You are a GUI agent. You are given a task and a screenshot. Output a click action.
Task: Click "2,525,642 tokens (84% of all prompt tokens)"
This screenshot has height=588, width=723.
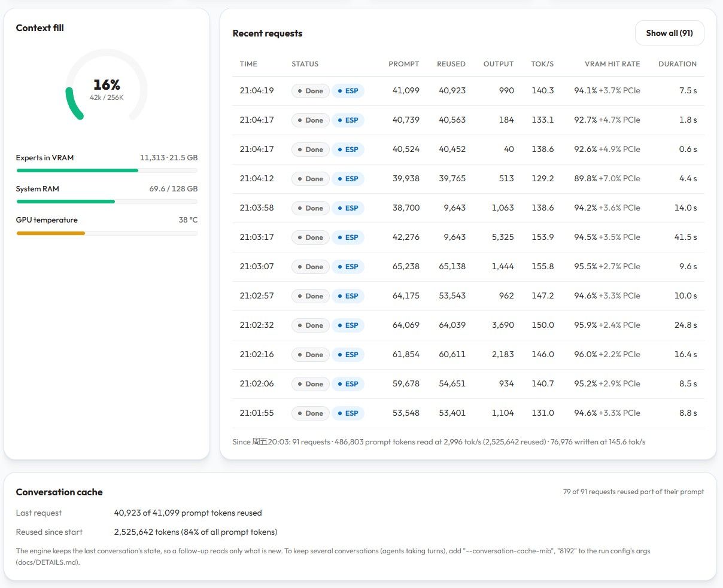pos(196,532)
